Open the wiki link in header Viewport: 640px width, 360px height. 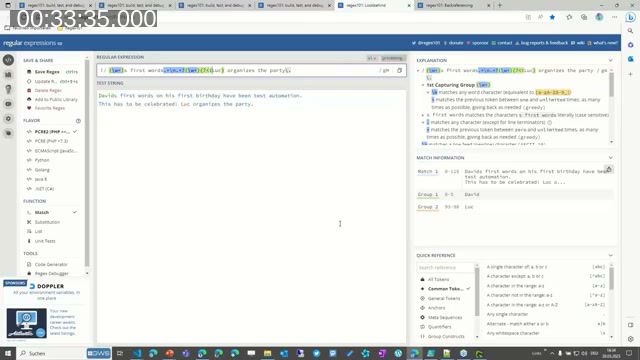pos(578,43)
